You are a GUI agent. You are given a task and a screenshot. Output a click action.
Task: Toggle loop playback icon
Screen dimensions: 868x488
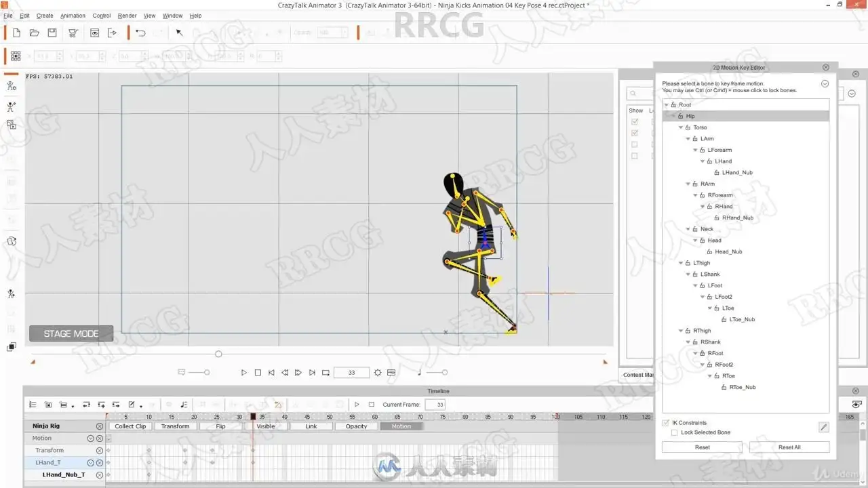325,373
